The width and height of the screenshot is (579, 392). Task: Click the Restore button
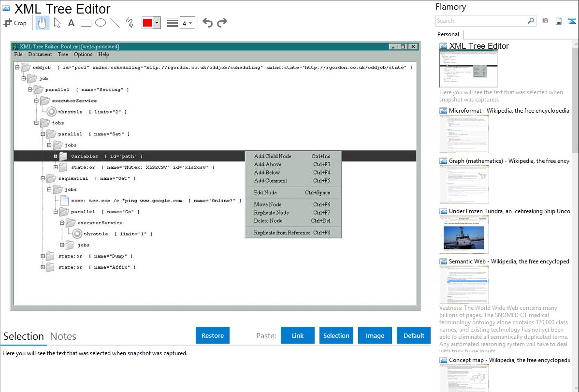213,335
